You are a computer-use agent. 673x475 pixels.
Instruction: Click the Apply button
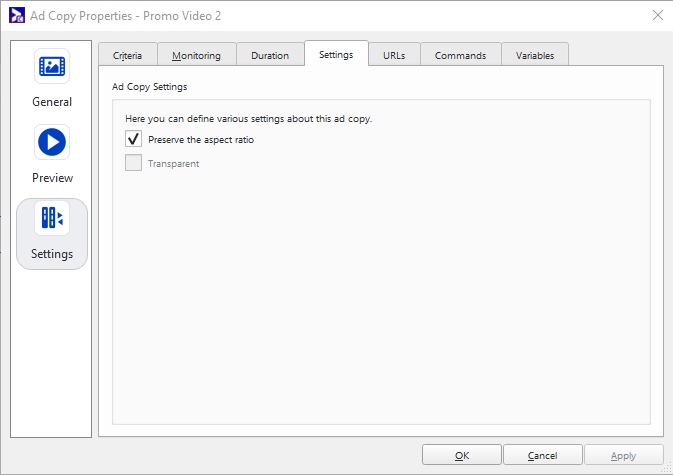coord(624,455)
